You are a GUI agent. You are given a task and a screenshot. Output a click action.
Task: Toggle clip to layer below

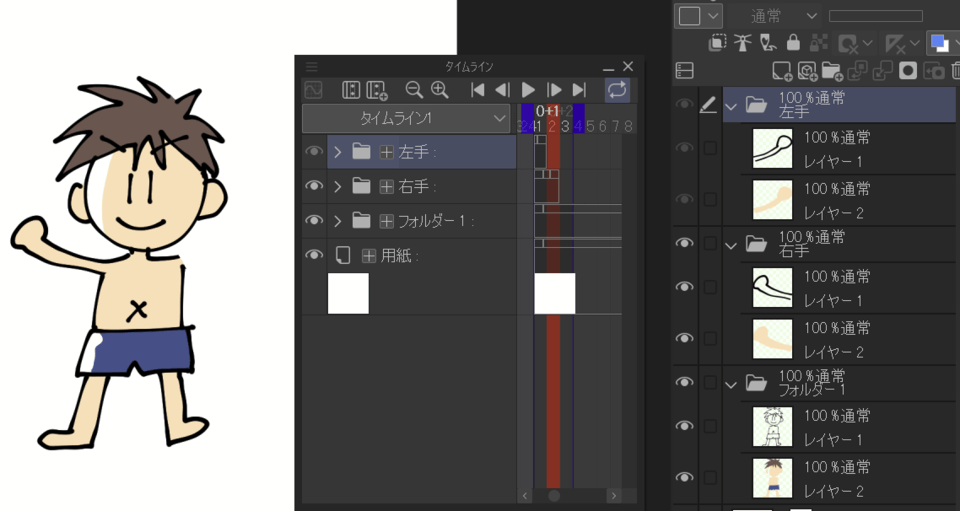point(718,42)
